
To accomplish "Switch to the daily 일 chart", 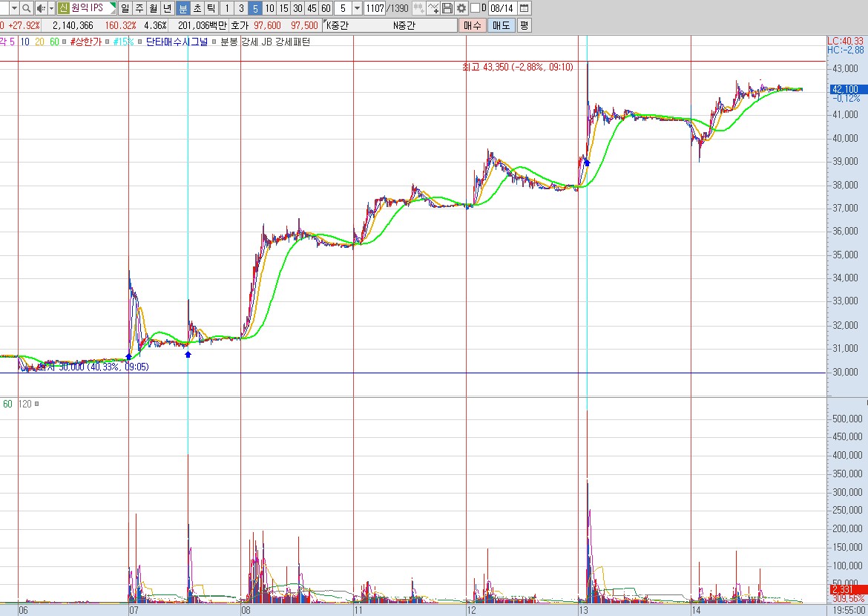I will (125, 8).
